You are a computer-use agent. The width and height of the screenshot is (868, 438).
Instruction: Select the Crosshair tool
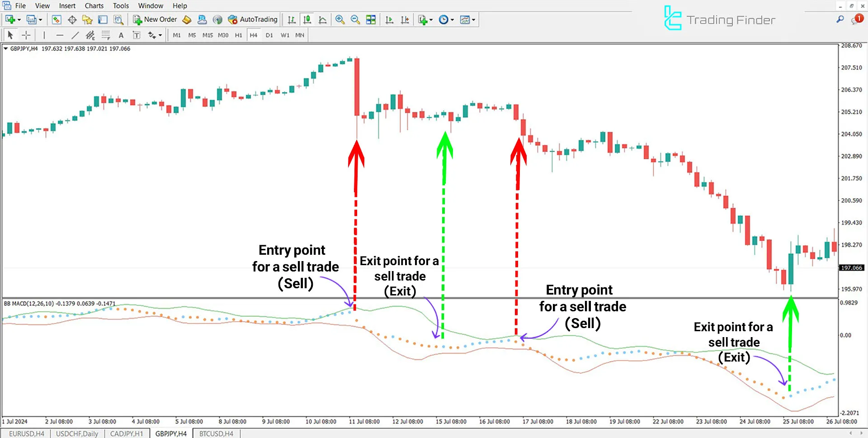(26, 35)
